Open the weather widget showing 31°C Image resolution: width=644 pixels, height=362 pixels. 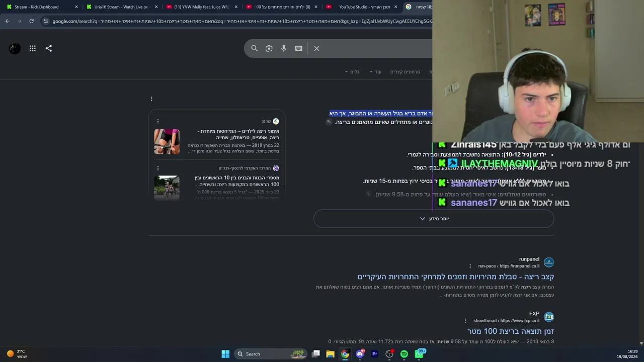pyautogui.click(x=18, y=354)
